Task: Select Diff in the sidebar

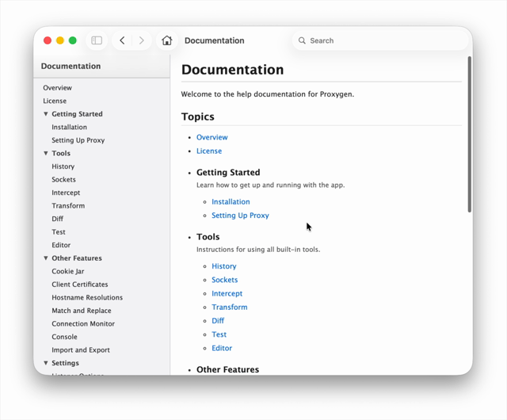Action: 58,219
